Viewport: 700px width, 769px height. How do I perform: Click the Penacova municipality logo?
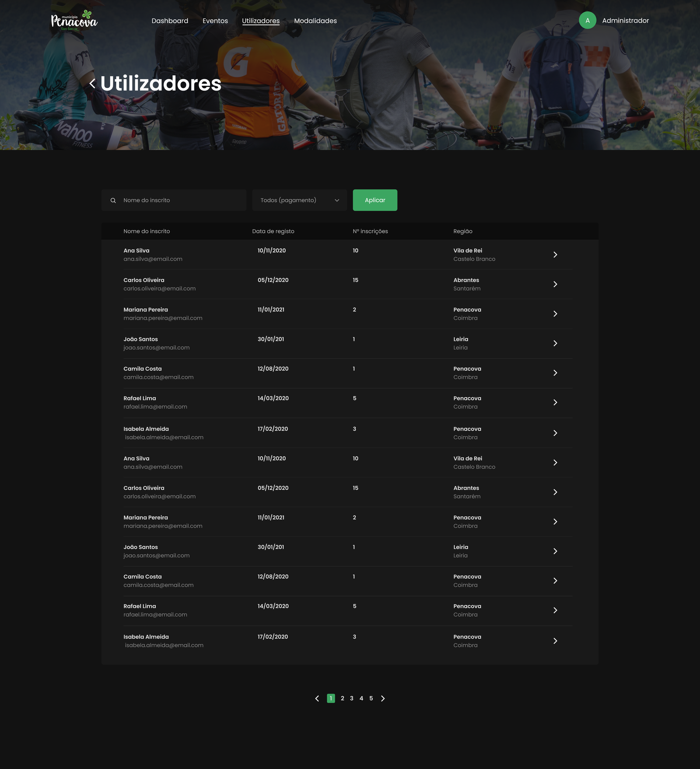tap(74, 21)
